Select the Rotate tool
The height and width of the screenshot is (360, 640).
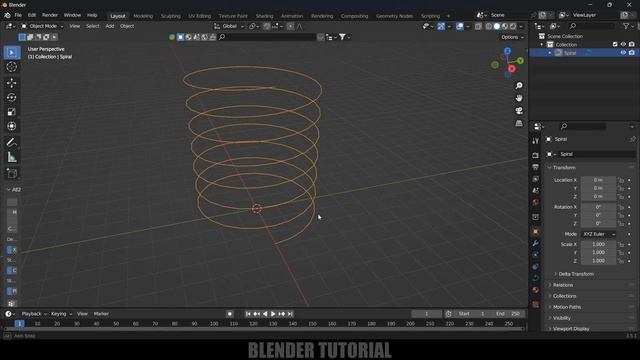pyautogui.click(x=11, y=97)
